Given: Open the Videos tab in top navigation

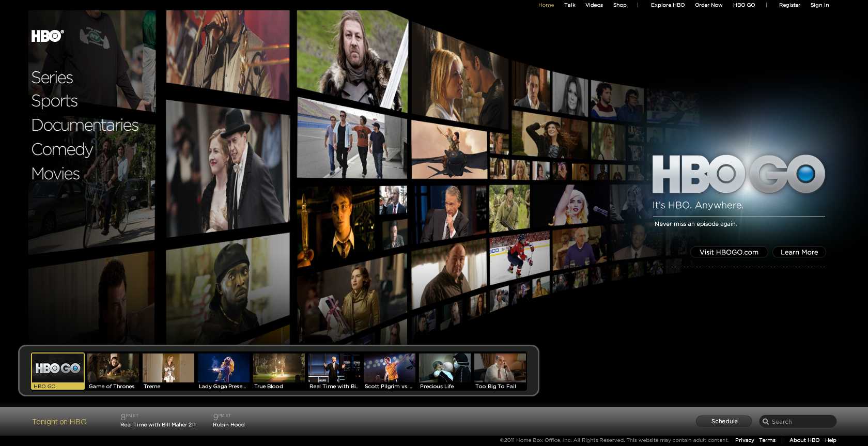Looking at the screenshot, I should [594, 5].
